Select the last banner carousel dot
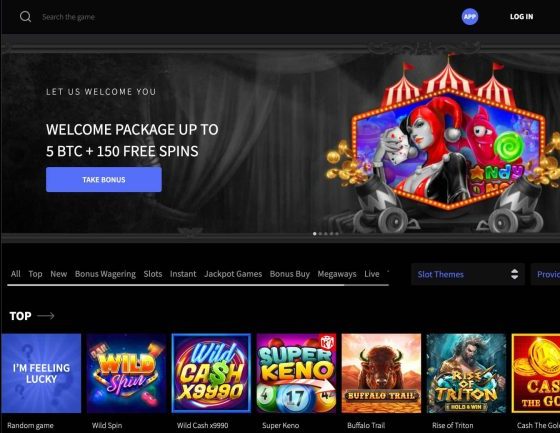Viewport: 560px width, 433px height. click(337, 234)
